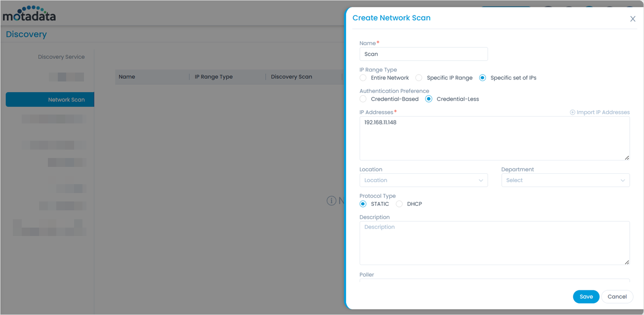The height and width of the screenshot is (315, 644).
Task: Click the Location dropdown chevron
Action: (x=481, y=180)
